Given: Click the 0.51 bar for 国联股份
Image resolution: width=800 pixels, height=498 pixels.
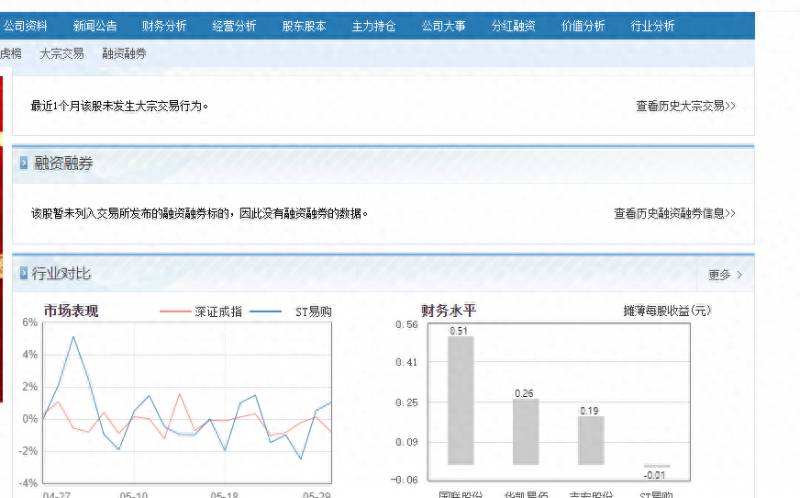Looking at the screenshot, I should coord(461,400).
